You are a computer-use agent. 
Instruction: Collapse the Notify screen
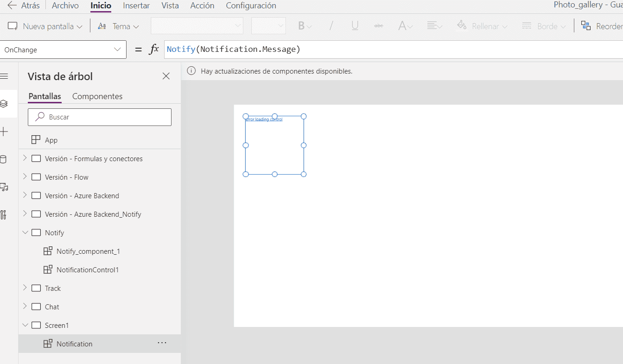point(25,232)
